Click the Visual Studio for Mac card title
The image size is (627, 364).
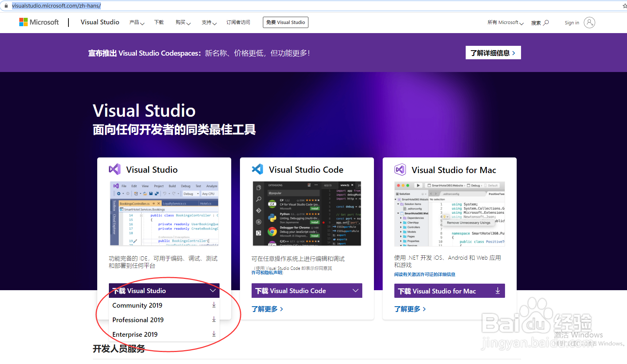tap(454, 170)
